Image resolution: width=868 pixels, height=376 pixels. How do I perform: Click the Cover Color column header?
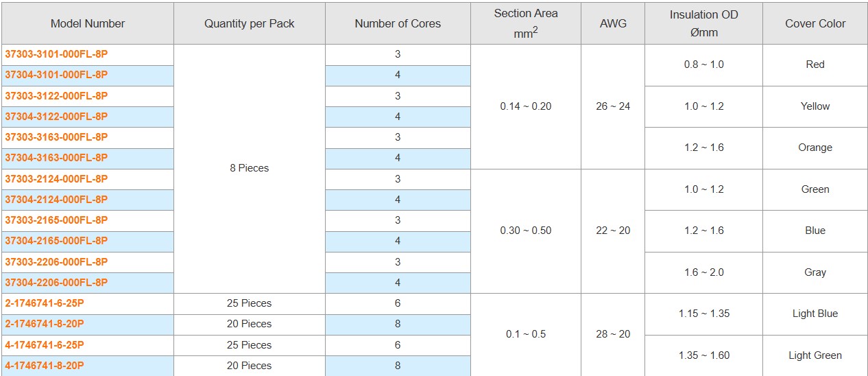(x=815, y=24)
